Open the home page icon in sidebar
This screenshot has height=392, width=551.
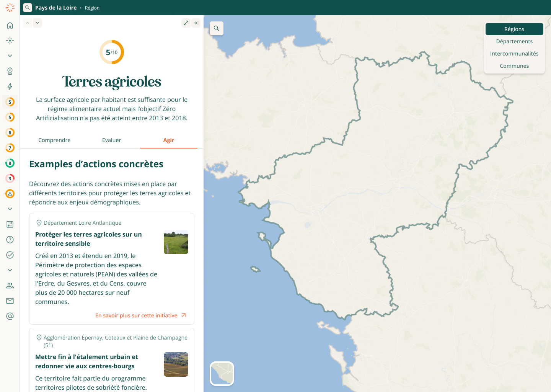click(10, 25)
